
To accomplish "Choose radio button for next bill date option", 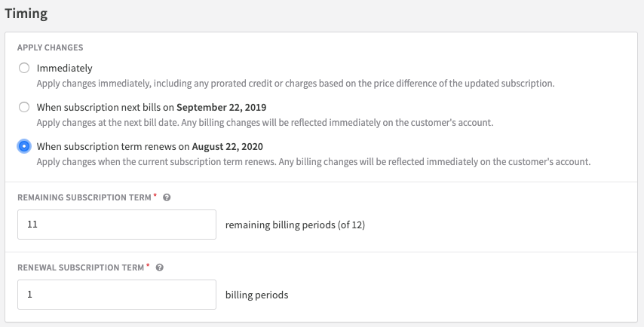I will [x=24, y=107].
